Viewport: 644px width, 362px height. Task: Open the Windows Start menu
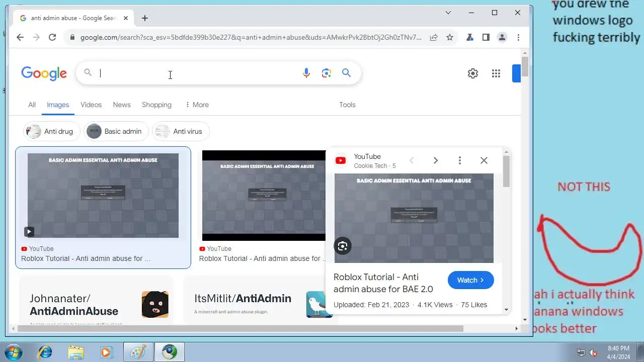(14, 352)
